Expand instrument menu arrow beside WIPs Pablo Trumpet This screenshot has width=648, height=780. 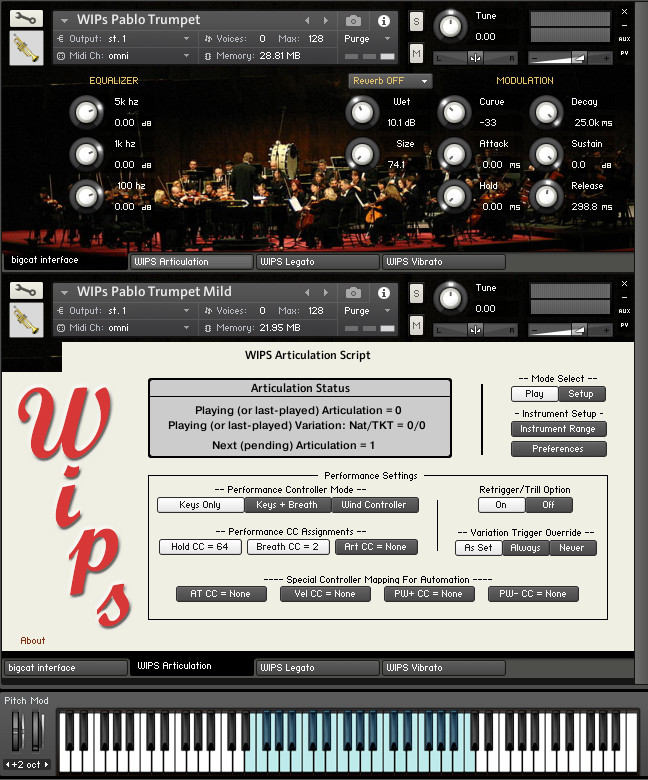point(64,21)
